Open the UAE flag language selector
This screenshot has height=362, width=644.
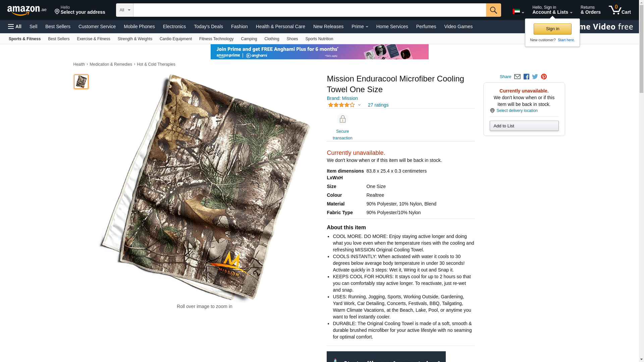tap(518, 12)
